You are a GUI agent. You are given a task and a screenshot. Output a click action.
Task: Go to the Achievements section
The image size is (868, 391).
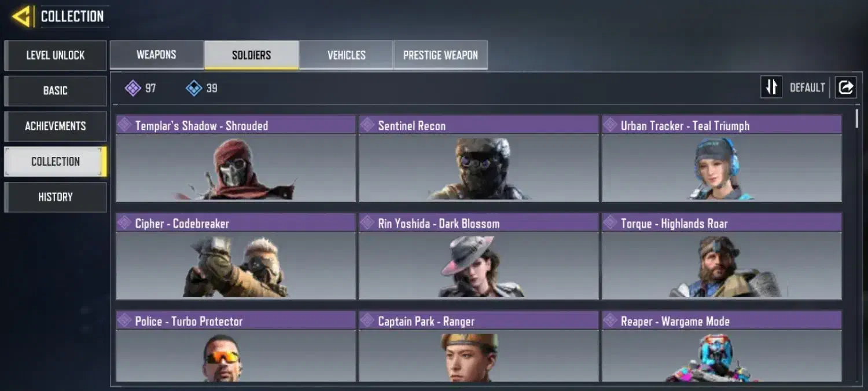(56, 126)
